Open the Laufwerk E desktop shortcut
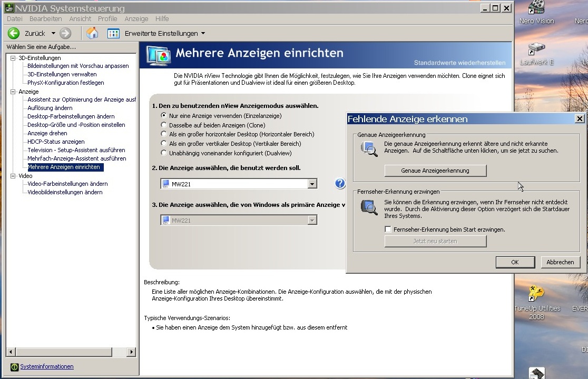588x379 pixels. point(536,54)
